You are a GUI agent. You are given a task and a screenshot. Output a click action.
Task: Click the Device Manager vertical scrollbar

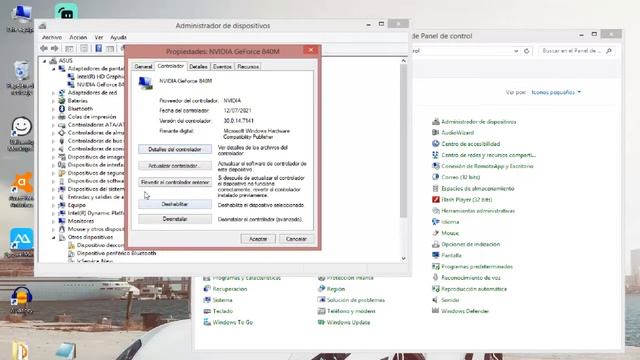[x=403, y=141]
